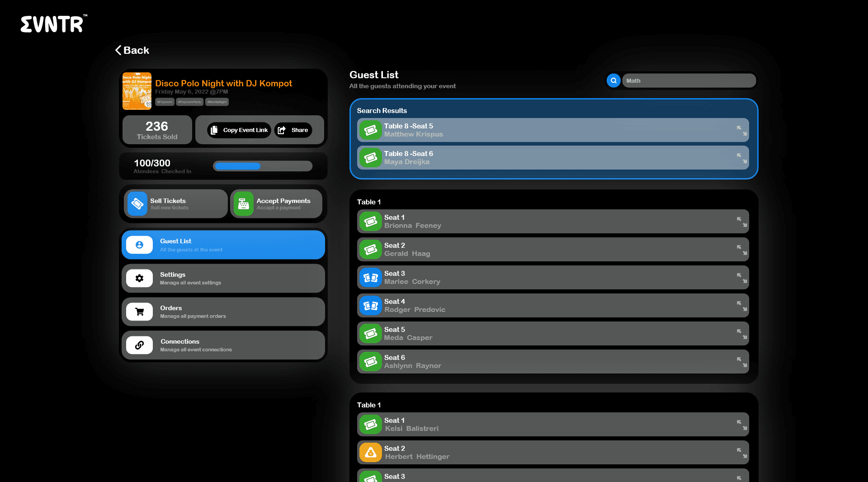Open the Settings menu item
The width and height of the screenshot is (868, 482).
tap(223, 278)
